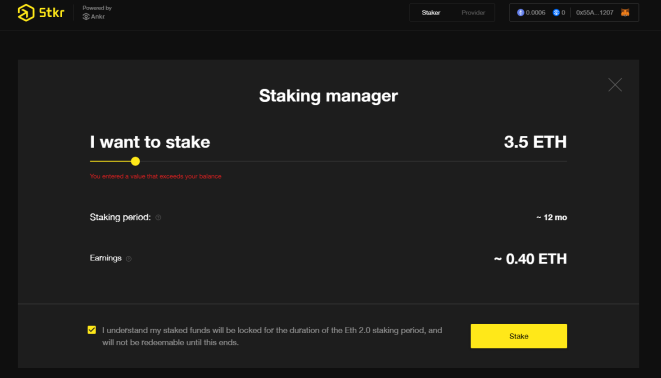Click the yellow Stake button

tap(519, 336)
